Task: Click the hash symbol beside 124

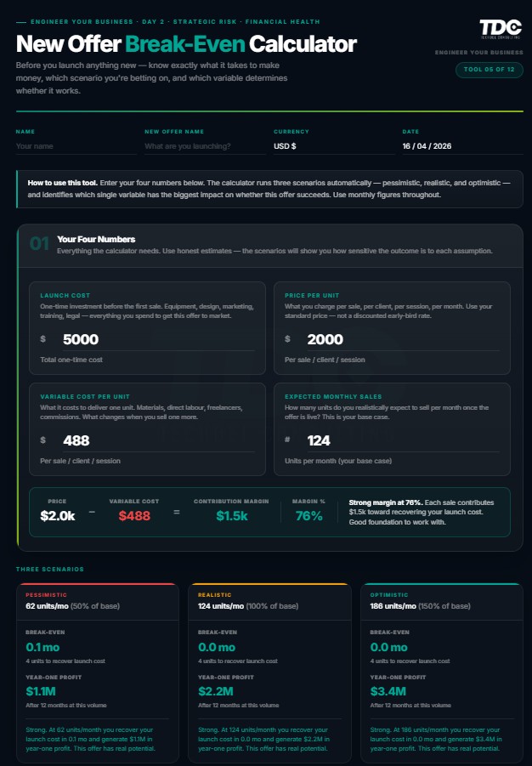Action: 287,440
